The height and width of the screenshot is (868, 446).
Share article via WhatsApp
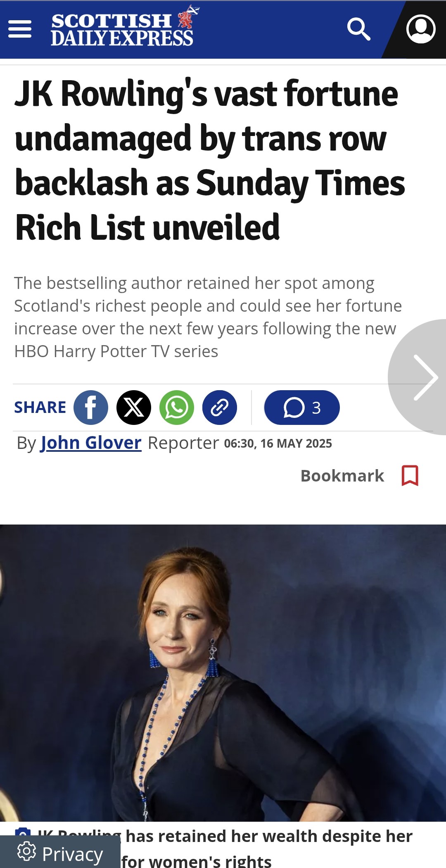click(x=177, y=408)
